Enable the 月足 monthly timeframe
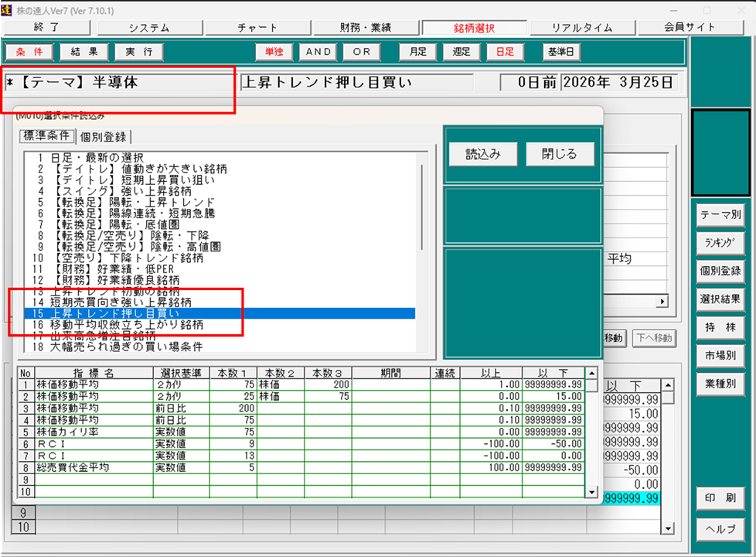 [417, 52]
